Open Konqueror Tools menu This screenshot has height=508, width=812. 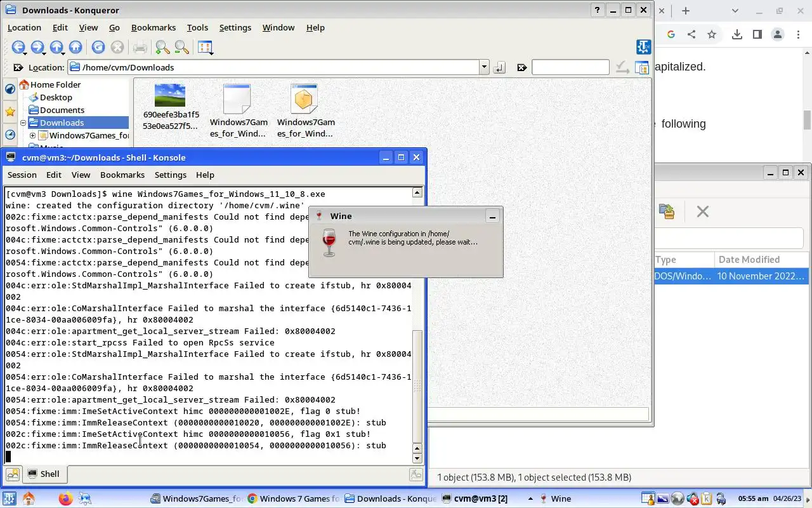(x=197, y=27)
